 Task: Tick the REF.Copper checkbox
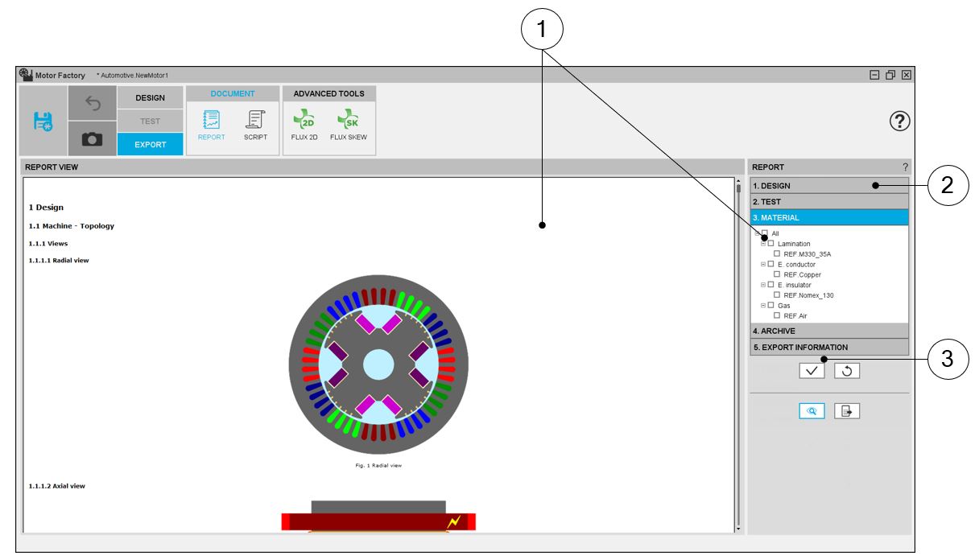[x=777, y=275]
